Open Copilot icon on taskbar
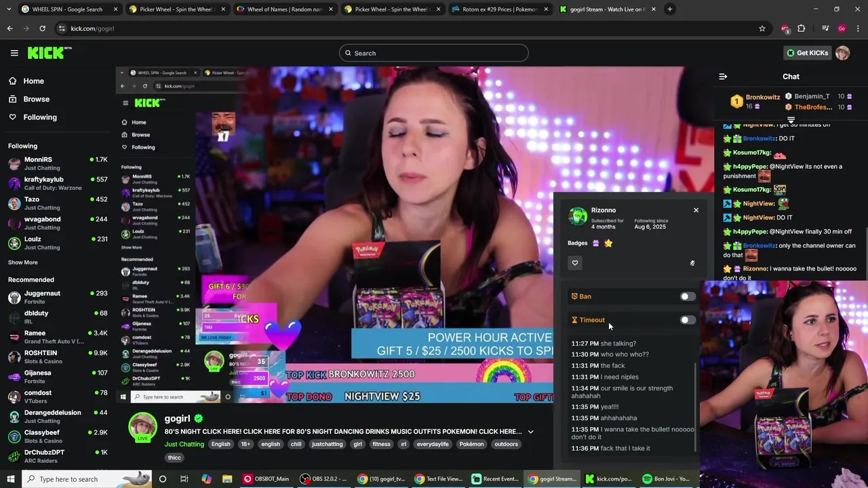Viewport: 868px width, 488px height. click(206, 479)
